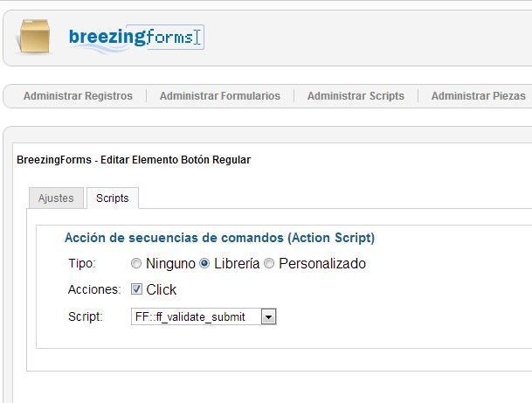
Task: Click the Click checkbox label
Action: coord(161,289)
